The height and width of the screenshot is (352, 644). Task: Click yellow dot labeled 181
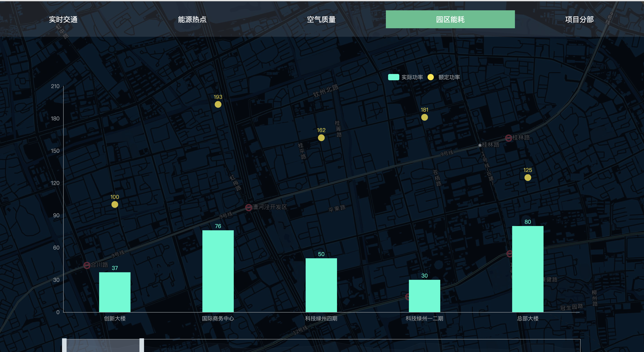[x=424, y=117]
